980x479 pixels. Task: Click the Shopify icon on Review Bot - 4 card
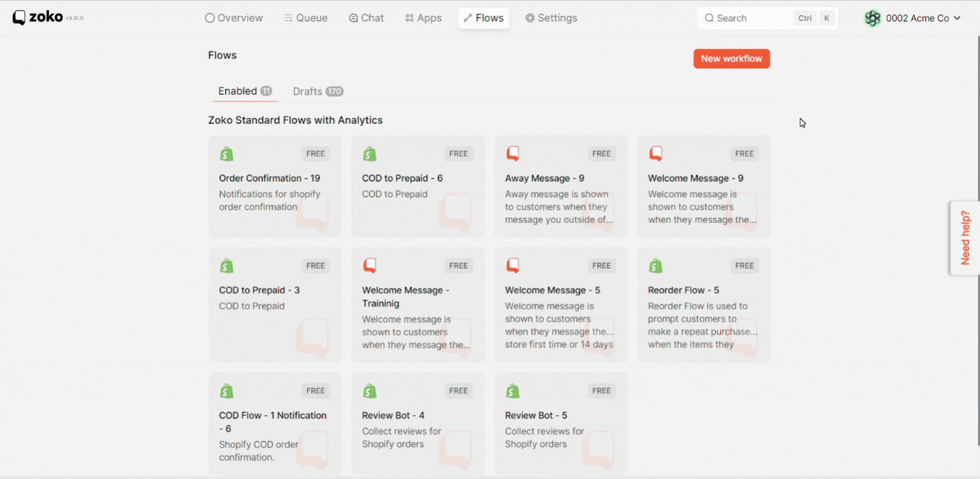(369, 391)
